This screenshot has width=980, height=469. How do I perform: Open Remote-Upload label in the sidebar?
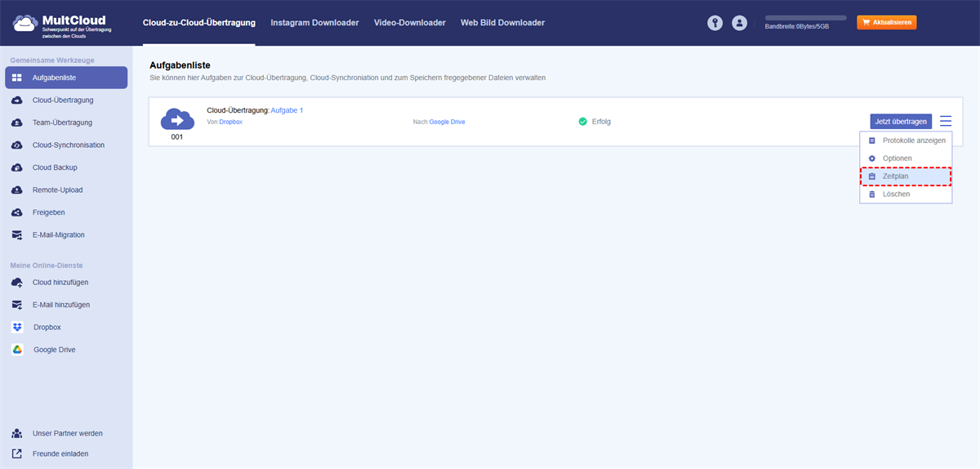(x=58, y=190)
